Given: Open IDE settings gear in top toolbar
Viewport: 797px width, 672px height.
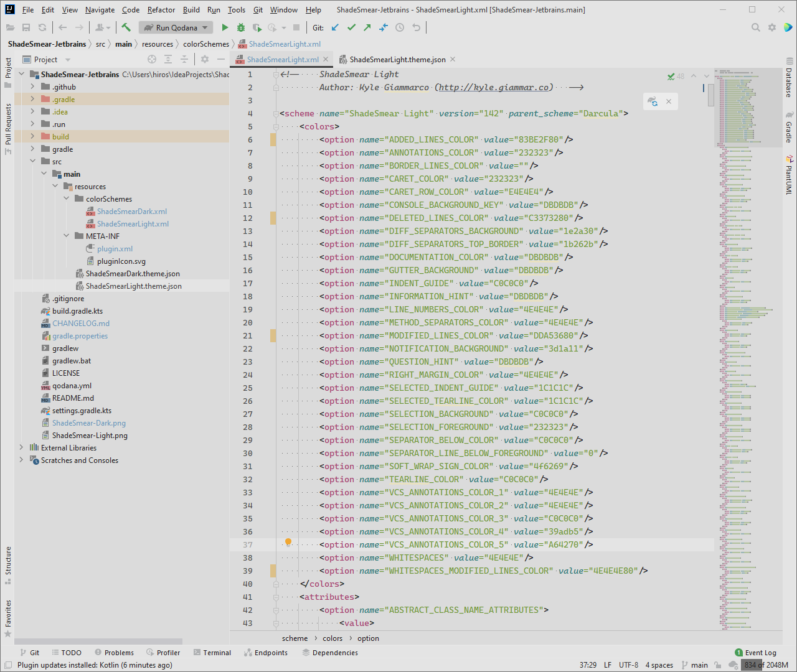Looking at the screenshot, I should (x=772, y=27).
